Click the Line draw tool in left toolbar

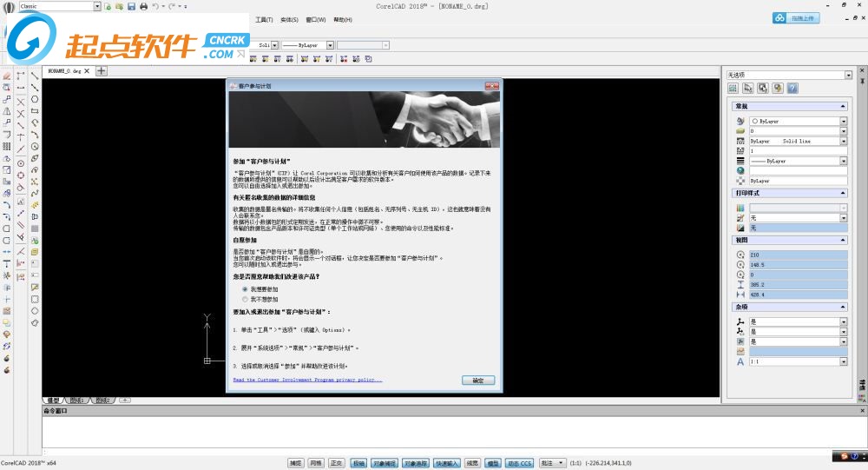[x=35, y=76]
